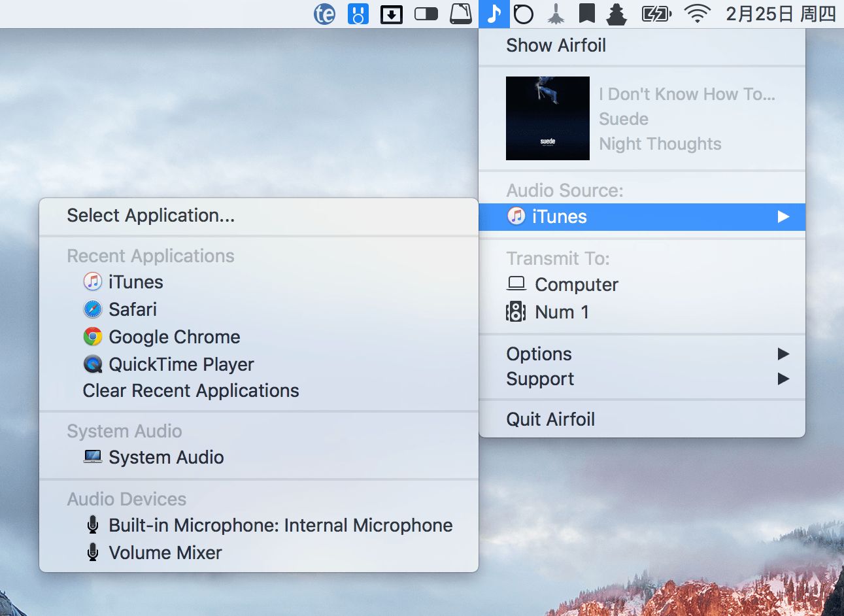Open the Wi-Fi status menu
This screenshot has height=616, width=844.
(x=698, y=14)
